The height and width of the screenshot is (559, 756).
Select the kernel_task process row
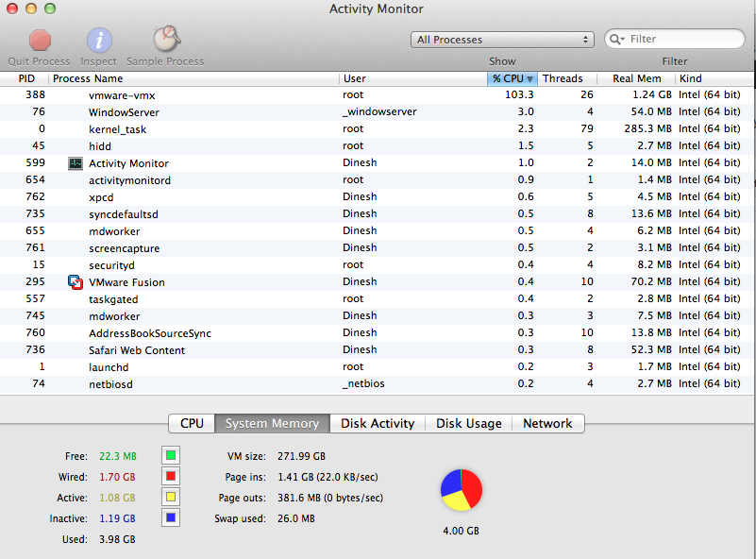pyautogui.click(x=376, y=128)
